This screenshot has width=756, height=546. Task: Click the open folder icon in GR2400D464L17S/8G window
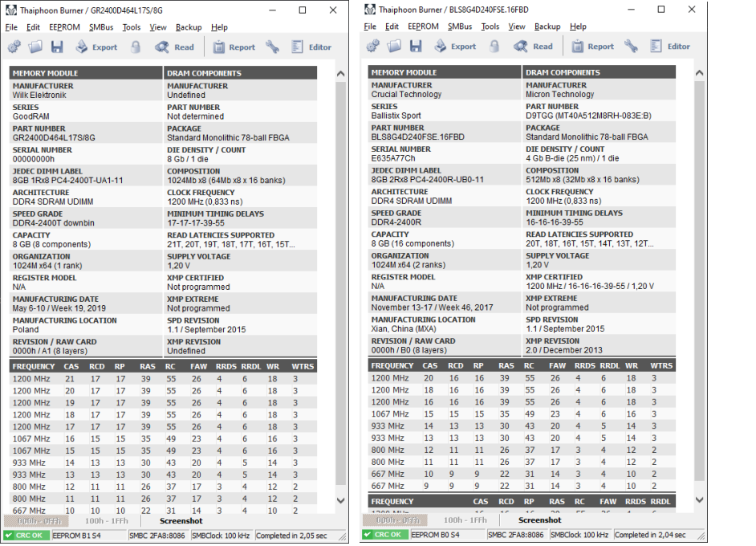point(36,47)
